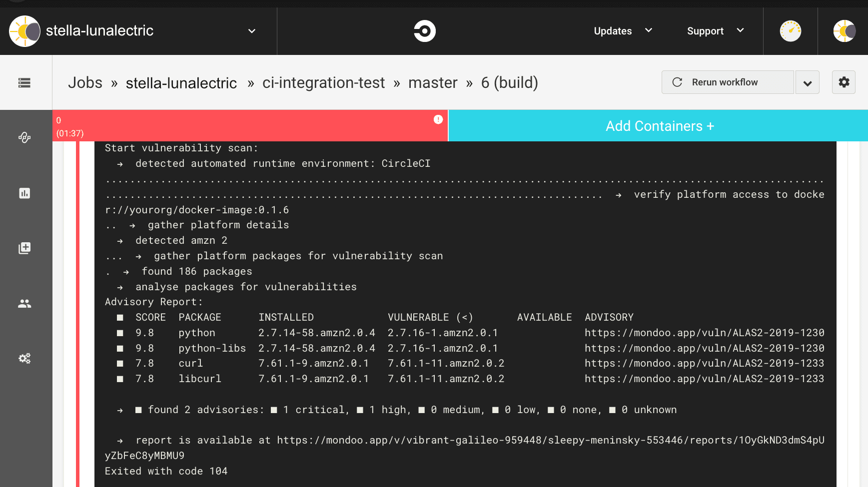868x487 pixels.
Task: Open the Teams icon in the sidebar
Action: (x=24, y=303)
